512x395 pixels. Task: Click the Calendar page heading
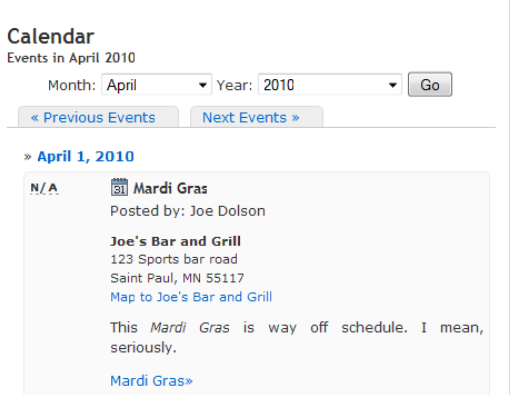tap(51, 36)
